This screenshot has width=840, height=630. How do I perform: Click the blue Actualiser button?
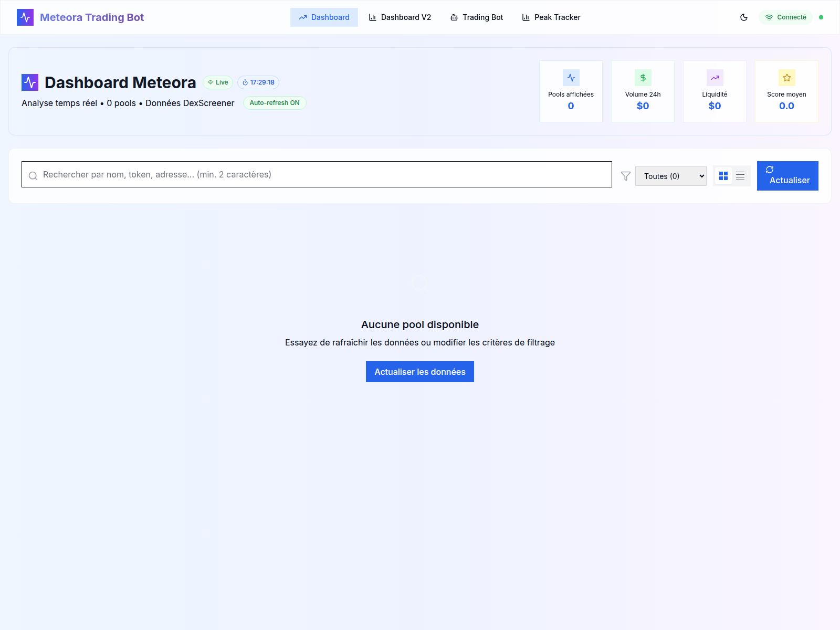pos(787,176)
